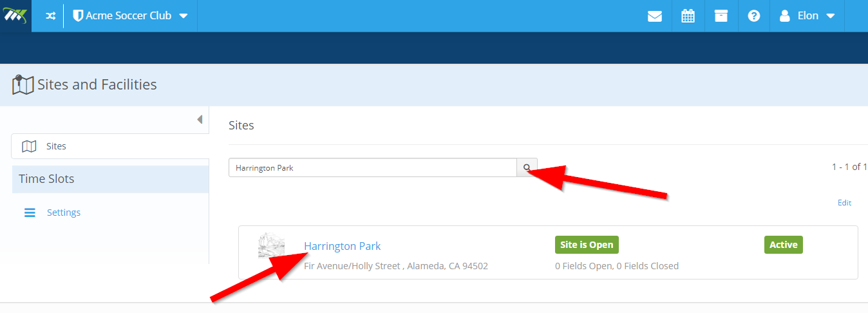Open the help question mark icon
The image size is (868, 313).
pyautogui.click(x=754, y=16)
